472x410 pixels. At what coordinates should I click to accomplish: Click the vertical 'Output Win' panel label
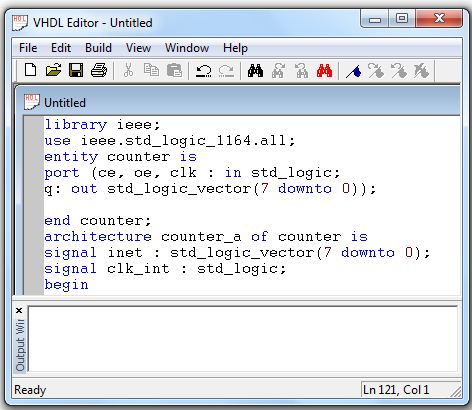(20, 345)
